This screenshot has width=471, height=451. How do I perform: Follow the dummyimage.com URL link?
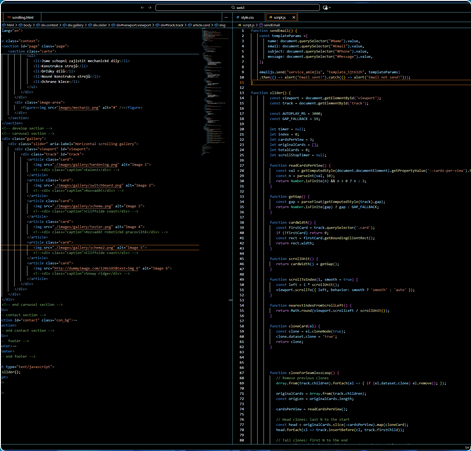(96, 268)
